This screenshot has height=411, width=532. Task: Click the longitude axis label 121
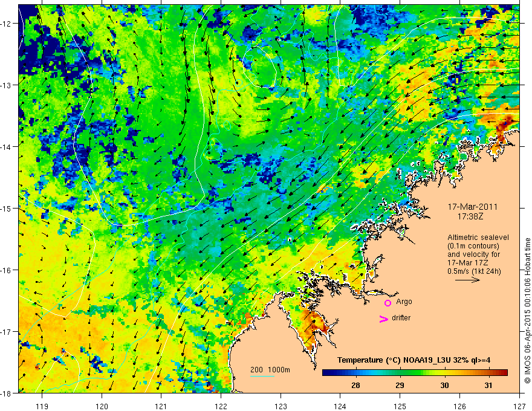[x=161, y=406]
